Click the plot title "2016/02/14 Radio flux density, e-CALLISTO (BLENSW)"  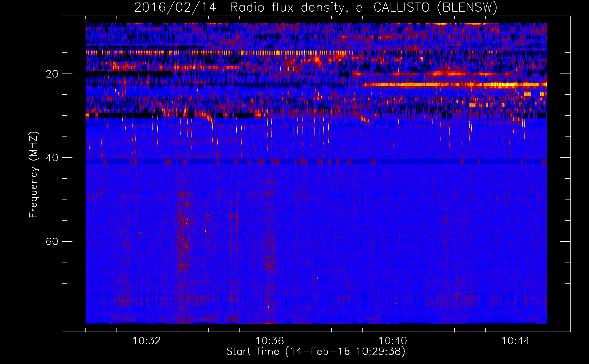(x=316, y=7)
